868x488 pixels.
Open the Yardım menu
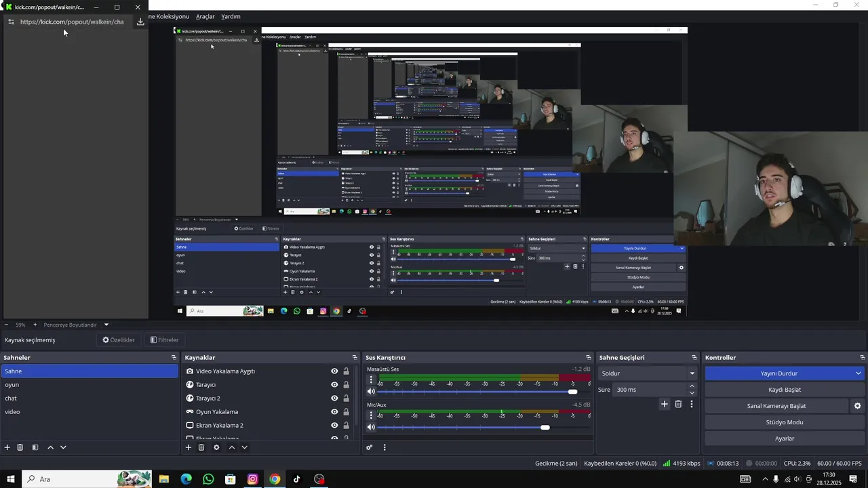point(231,16)
